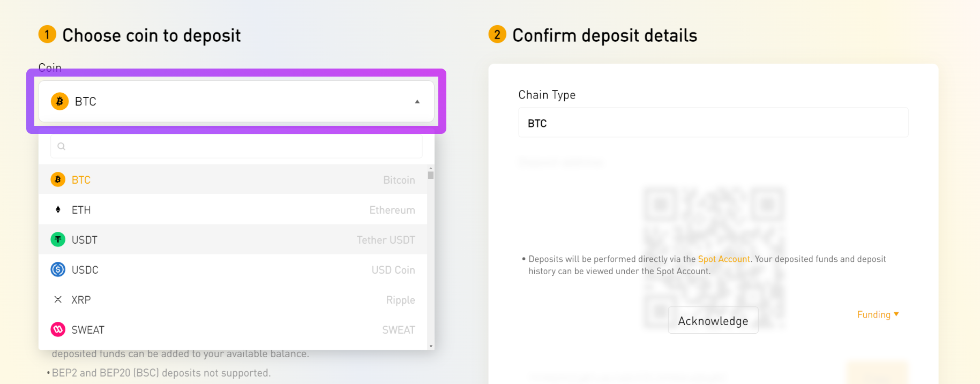Image resolution: width=980 pixels, height=384 pixels.
Task: Select the Ripple entry from the list
Action: 233,299
